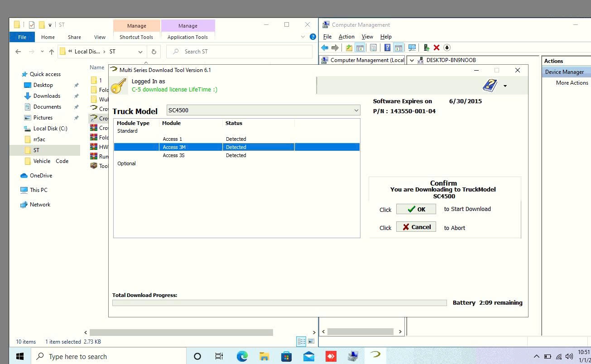Open Microsoft Edge from the taskbar
The image size is (591, 364).
242,356
